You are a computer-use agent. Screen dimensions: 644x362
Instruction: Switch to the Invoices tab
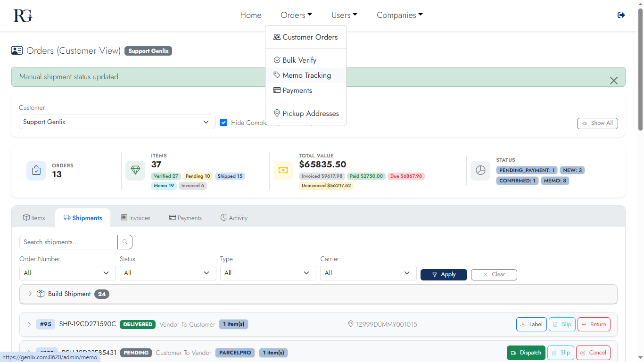point(136,217)
